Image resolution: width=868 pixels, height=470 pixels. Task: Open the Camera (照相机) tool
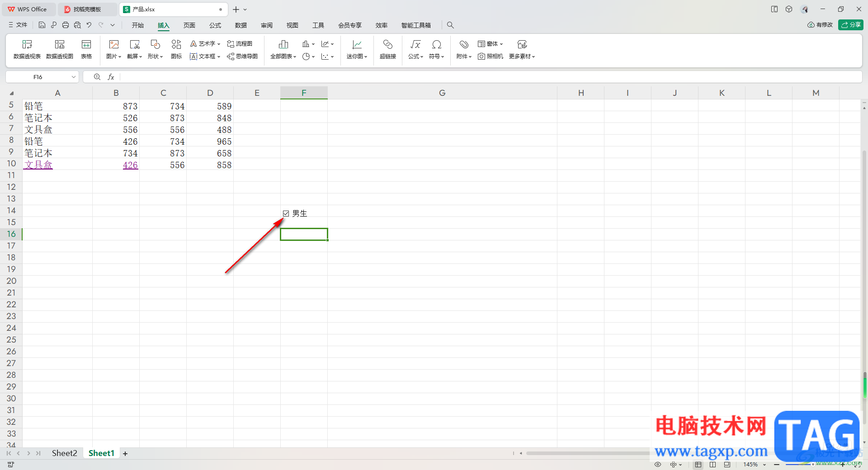[491, 56]
